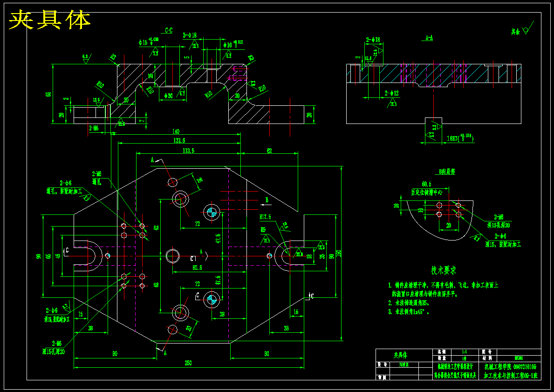
Task: Select the 机械工程学院 0907070109 text
Action: click(x=510, y=367)
